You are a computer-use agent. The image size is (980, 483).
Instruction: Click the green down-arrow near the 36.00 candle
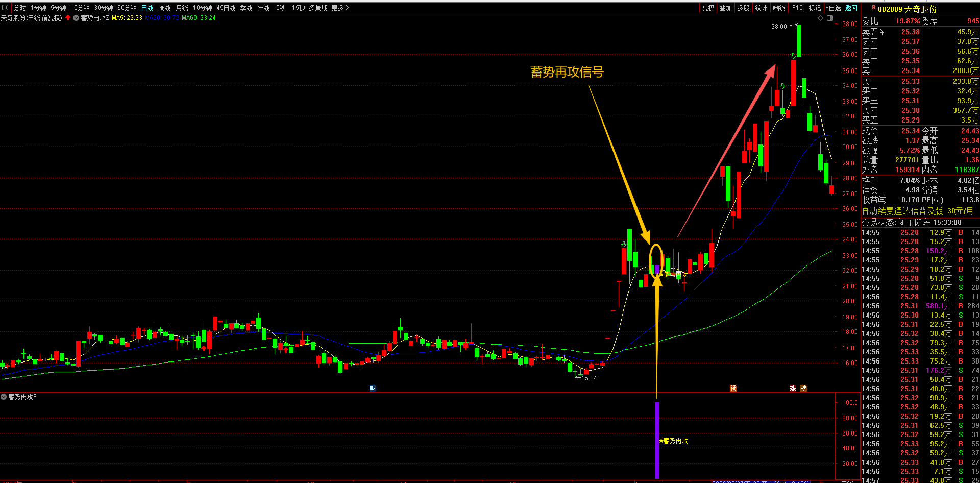[793, 56]
